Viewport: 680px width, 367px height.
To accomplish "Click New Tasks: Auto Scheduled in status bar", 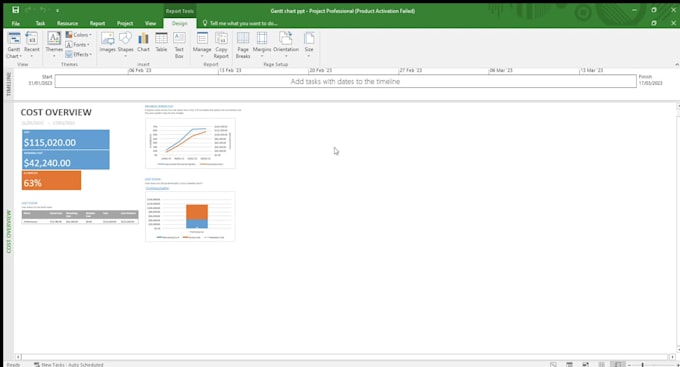I will [69, 365].
